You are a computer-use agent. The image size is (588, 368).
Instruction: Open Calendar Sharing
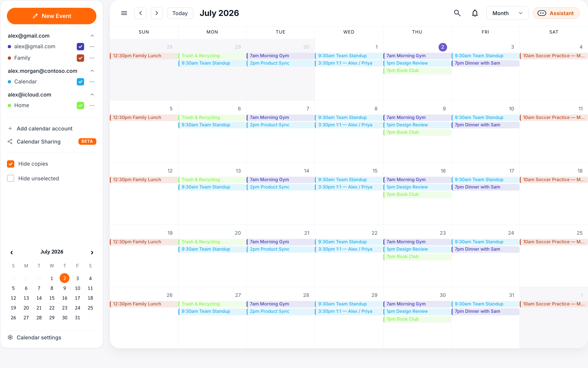[39, 142]
